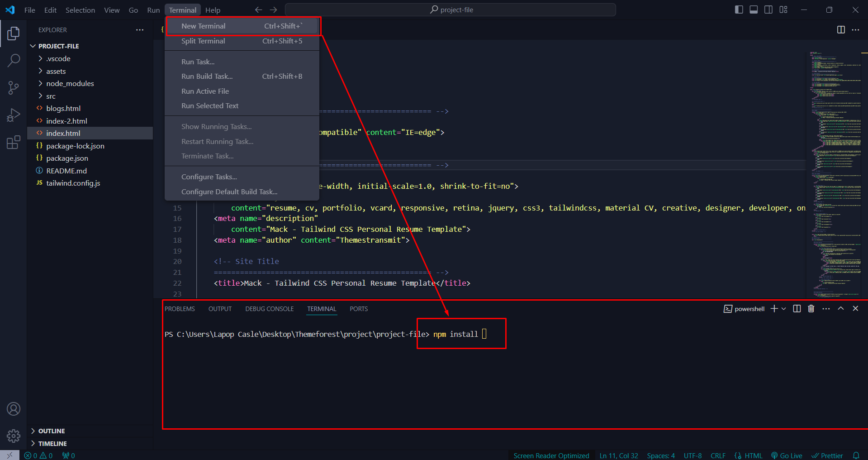Open Manage gear settings icon
Screen dimensions: 868x460
pyautogui.click(x=14, y=436)
